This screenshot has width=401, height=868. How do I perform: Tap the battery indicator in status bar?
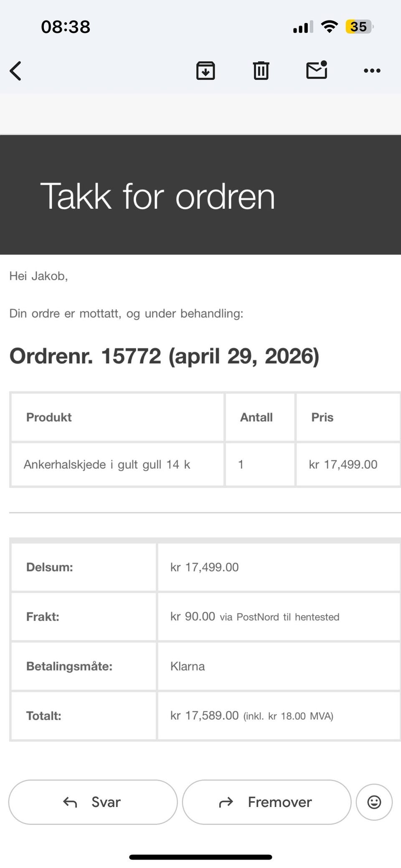(x=359, y=27)
